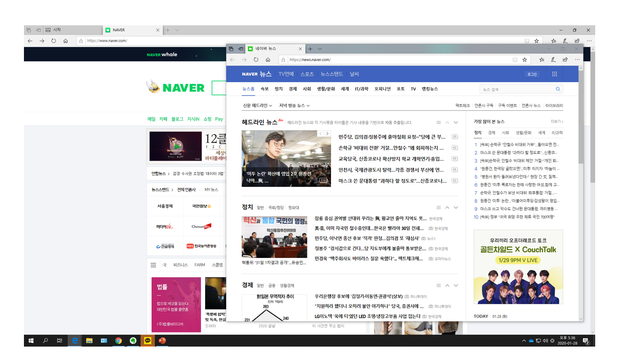Click news search magnifier icon
Image resolution: width=644 pixels, height=363 pixels.
pos(558,89)
